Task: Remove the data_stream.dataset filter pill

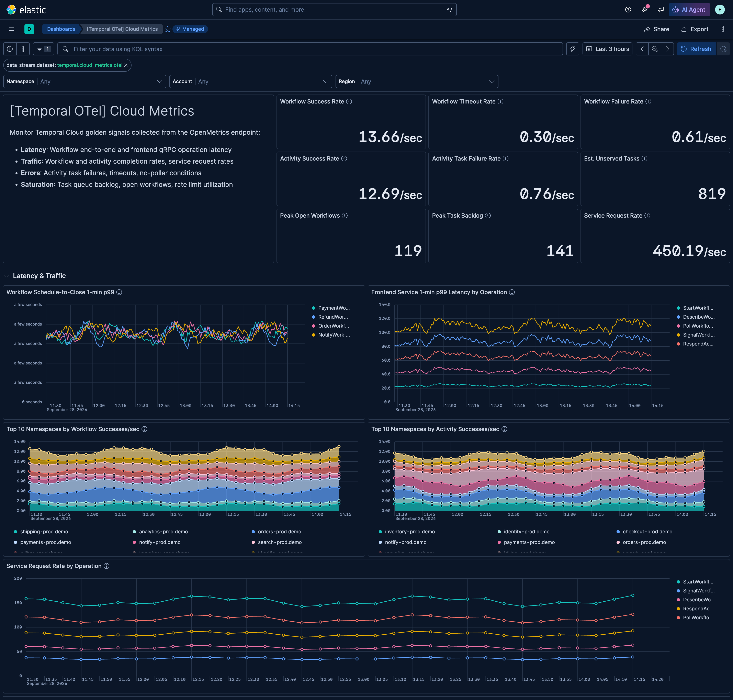Action: [126, 65]
